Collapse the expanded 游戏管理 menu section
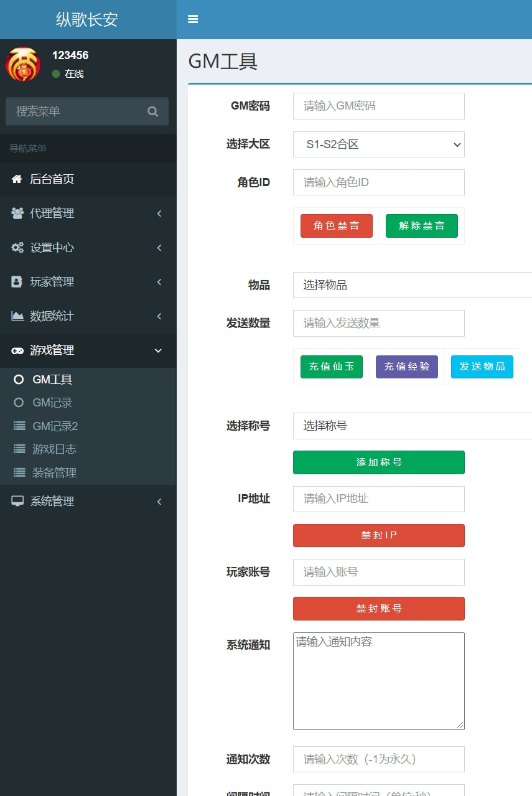Screen dimensions: 532x796 pyautogui.click(x=87, y=350)
